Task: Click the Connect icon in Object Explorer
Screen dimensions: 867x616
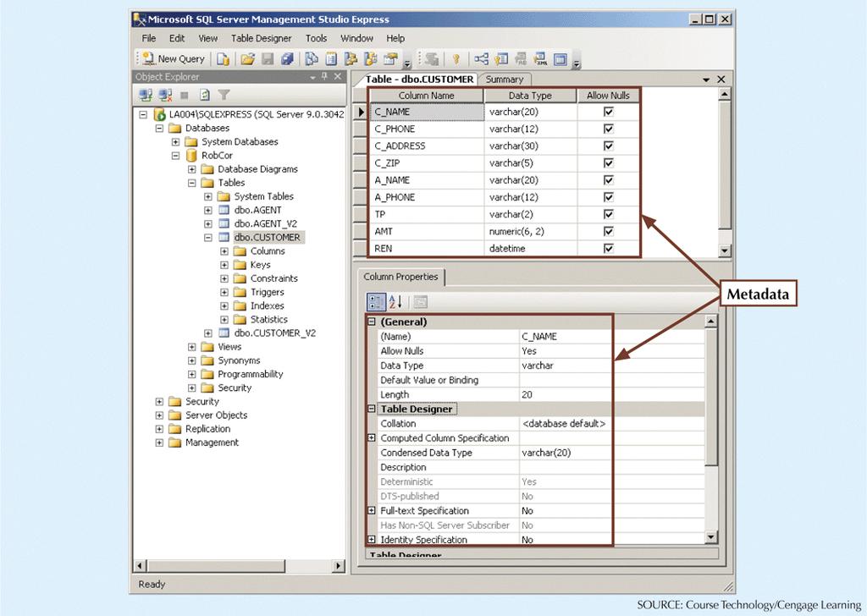Action: click(x=146, y=95)
